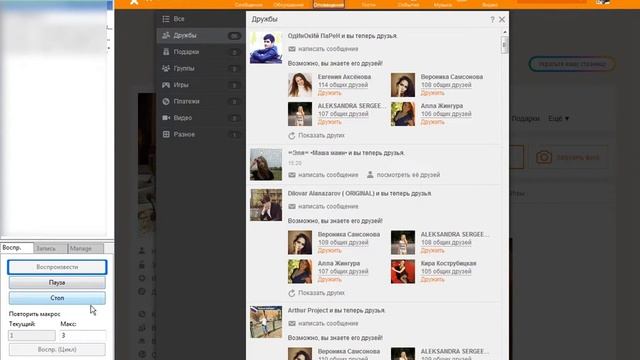Switch to Воспр. tab in macro tool
The height and width of the screenshot is (360, 640).
[17, 248]
